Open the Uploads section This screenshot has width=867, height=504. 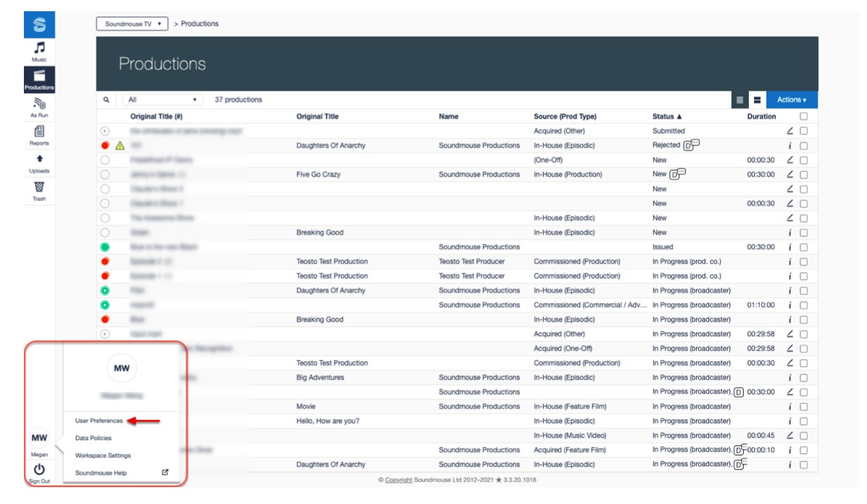(x=39, y=164)
